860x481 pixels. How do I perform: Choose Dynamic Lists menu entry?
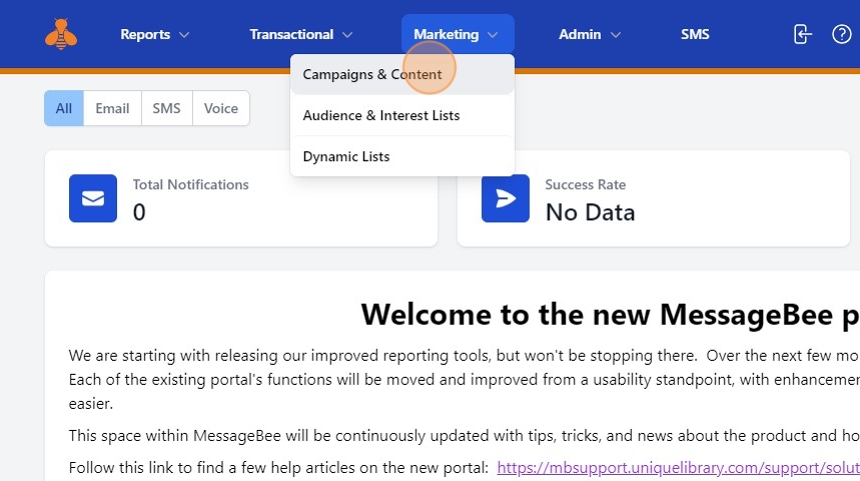(402, 156)
